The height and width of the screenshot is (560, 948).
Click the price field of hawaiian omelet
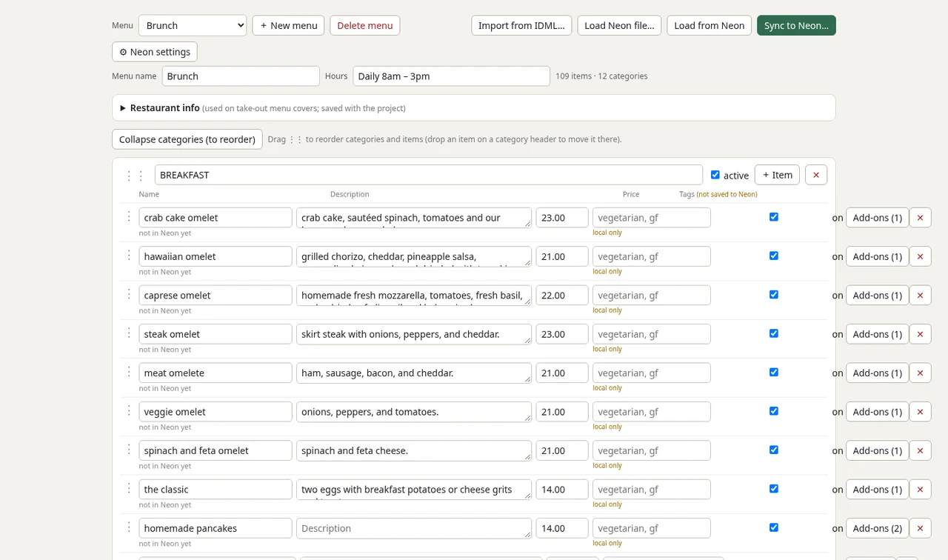click(562, 256)
